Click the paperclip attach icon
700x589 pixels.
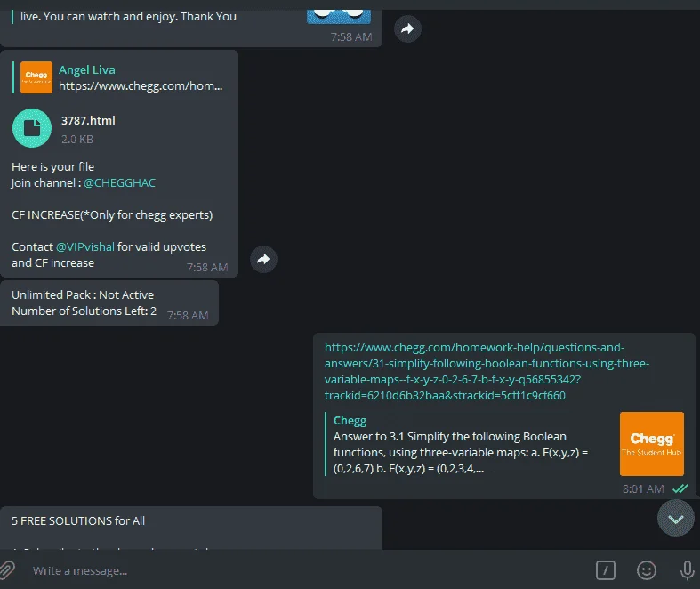[x=7, y=570]
